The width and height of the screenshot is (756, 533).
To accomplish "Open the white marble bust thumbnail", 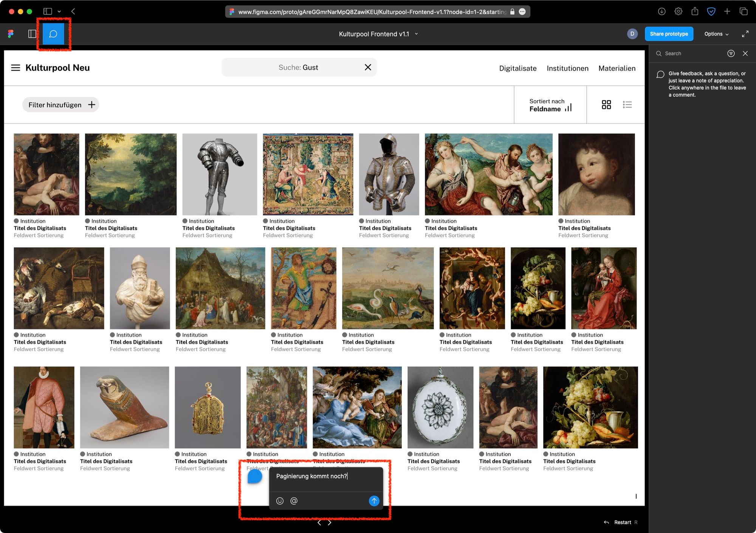I will click(x=140, y=288).
